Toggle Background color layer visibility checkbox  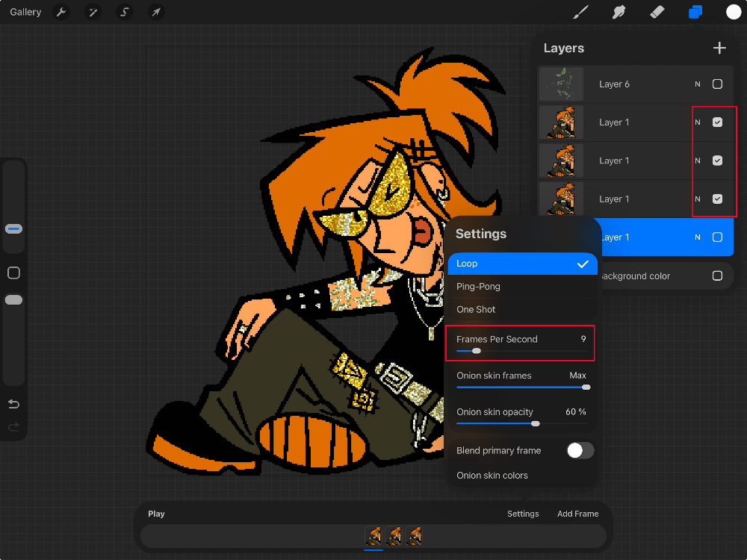tap(717, 276)
